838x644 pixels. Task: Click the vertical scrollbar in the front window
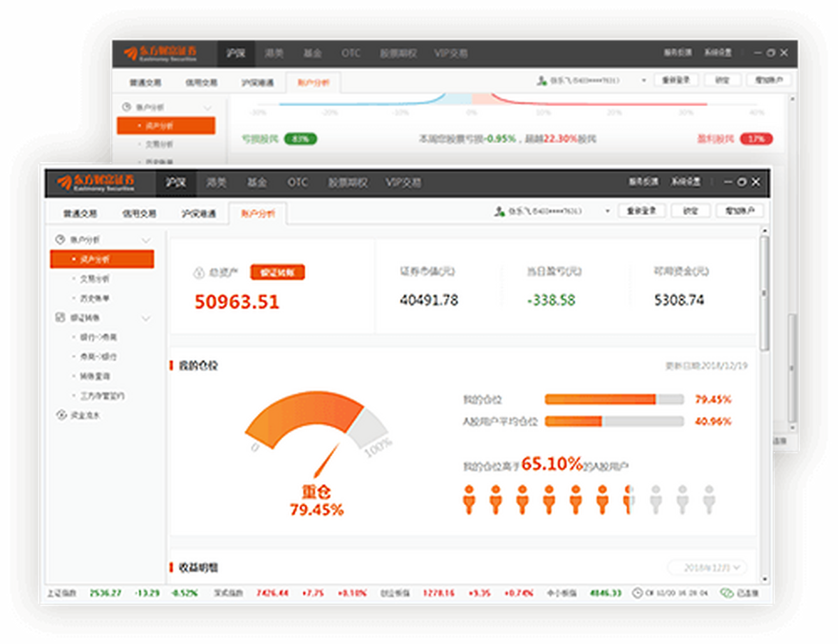pos(764,293)
